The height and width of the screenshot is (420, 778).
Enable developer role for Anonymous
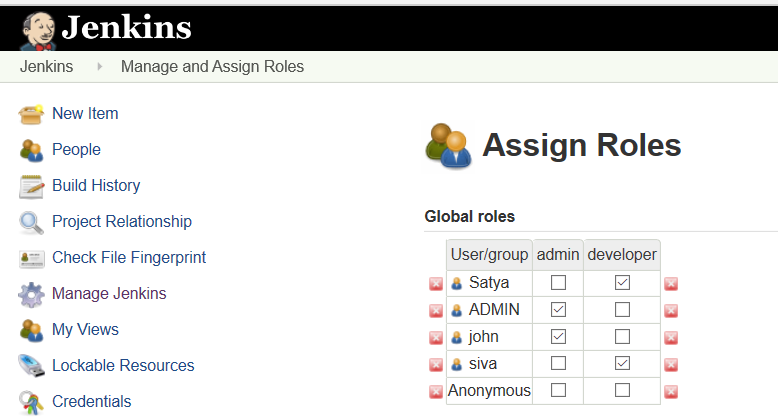(x=622, y=391)
